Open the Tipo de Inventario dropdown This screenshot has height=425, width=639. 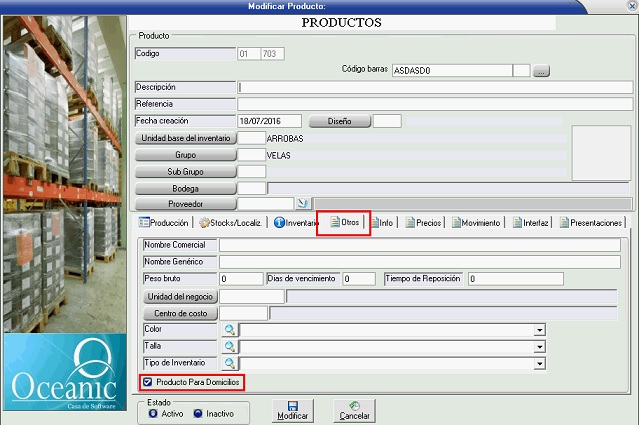pyautogui.click(x=539, y=364)
